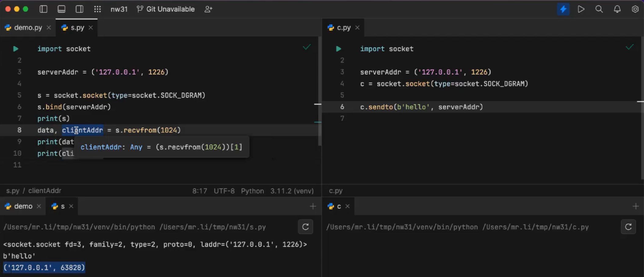
Task: Close the c.py editor tab
Action: pyautogui.click(x=357, y=27)
